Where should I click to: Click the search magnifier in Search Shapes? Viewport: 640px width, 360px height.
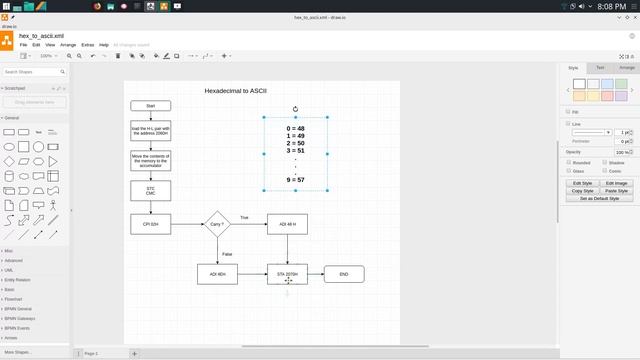point(62,72)
